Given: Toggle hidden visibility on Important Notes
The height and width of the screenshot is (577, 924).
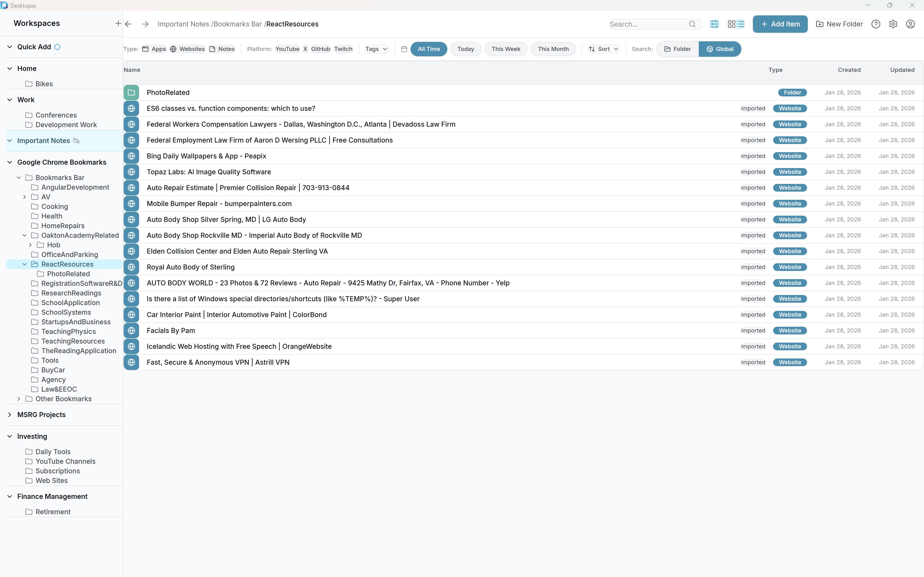Looking at the screenshot, I should coord(77,140).
